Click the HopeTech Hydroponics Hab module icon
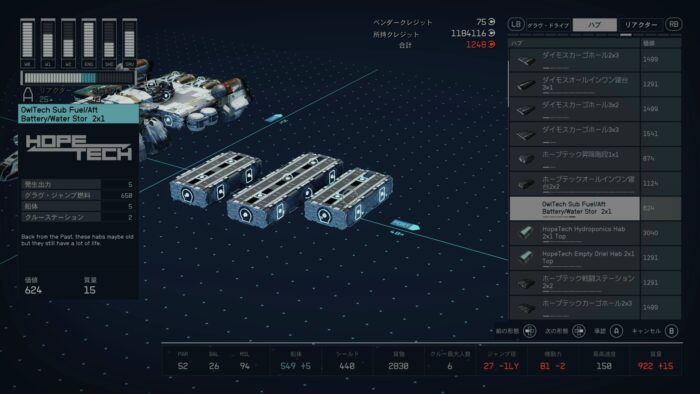700x394 pixels. coord(525,232)
